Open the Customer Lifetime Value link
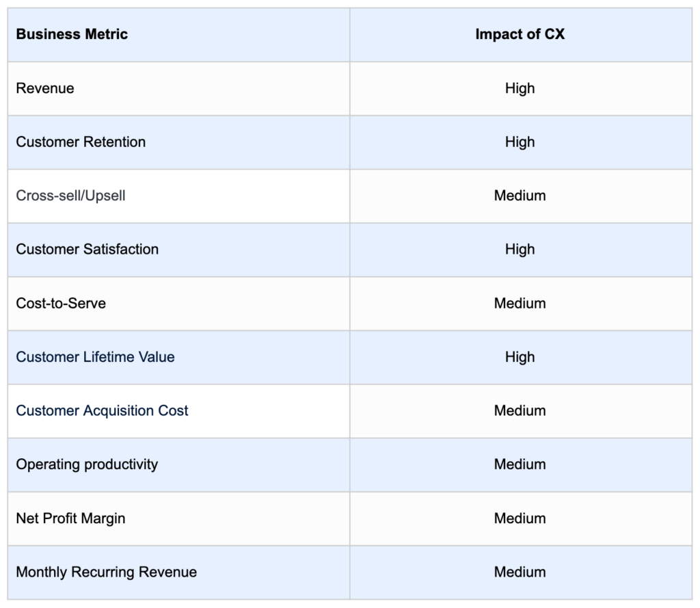700x608 pixels. pyautogui.click(x=95, y=357)
